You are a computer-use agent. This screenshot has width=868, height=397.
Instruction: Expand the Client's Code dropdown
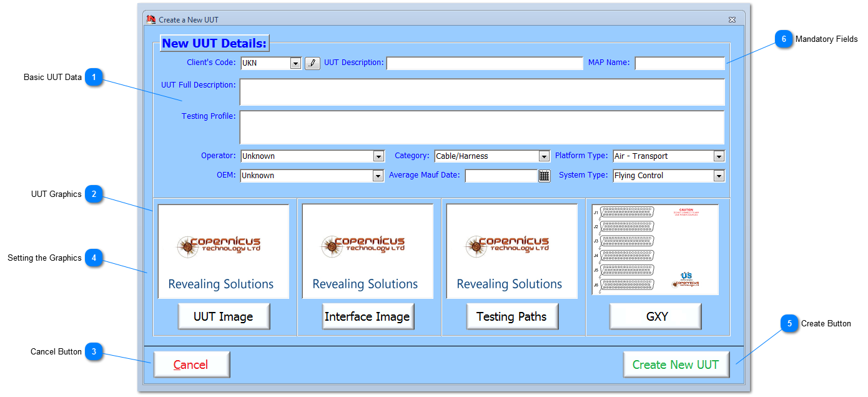(x=295, y=63)
